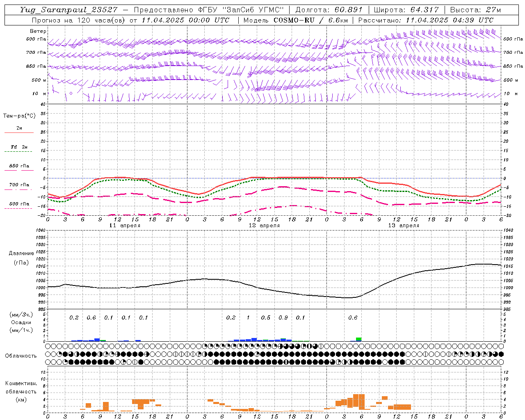Click the precipitation value 0.5
Viewport: 525px width, 420px height.
(x=266, y=318)
